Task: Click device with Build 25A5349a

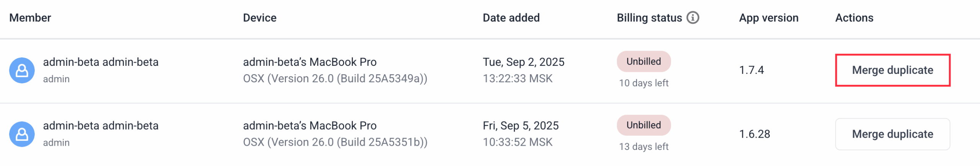Action: pyautogui.click(x=335, y=70)
